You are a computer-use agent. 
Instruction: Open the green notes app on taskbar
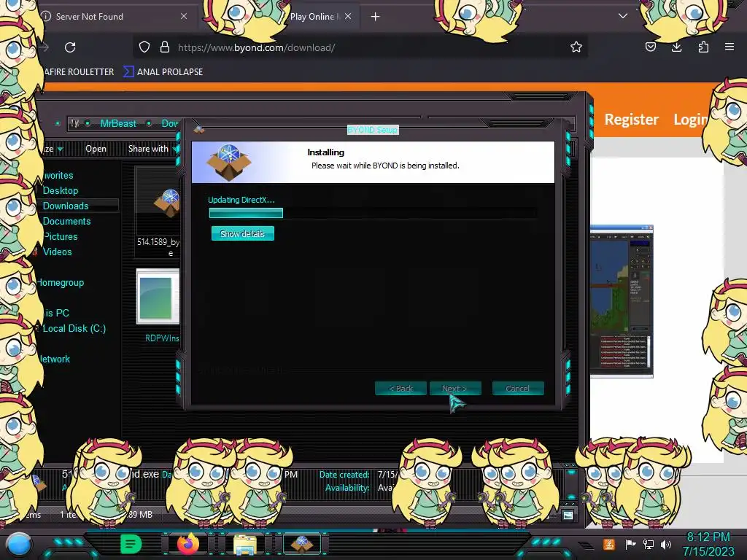(x=131, y=544)
